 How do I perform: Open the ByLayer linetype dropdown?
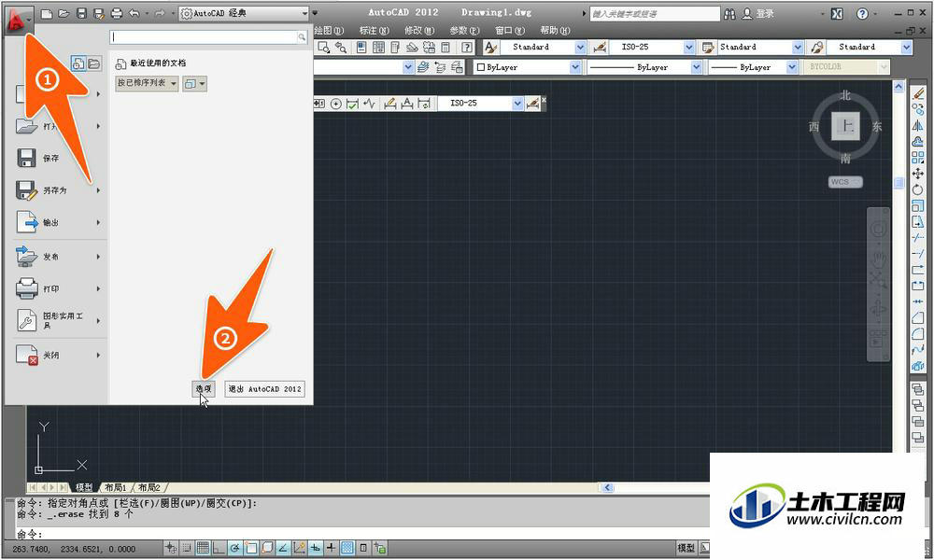pyautogui.click(x=696, y=67)
